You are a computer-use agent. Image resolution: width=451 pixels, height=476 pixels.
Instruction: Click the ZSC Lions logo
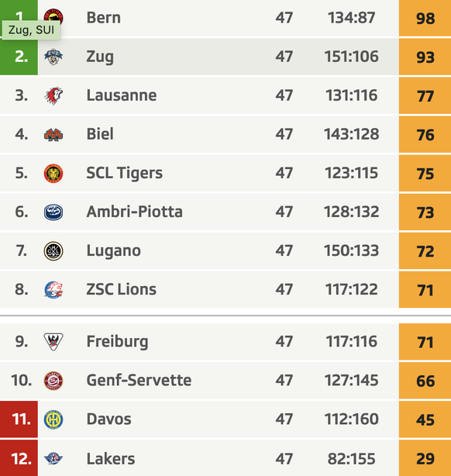coord(53,290)
